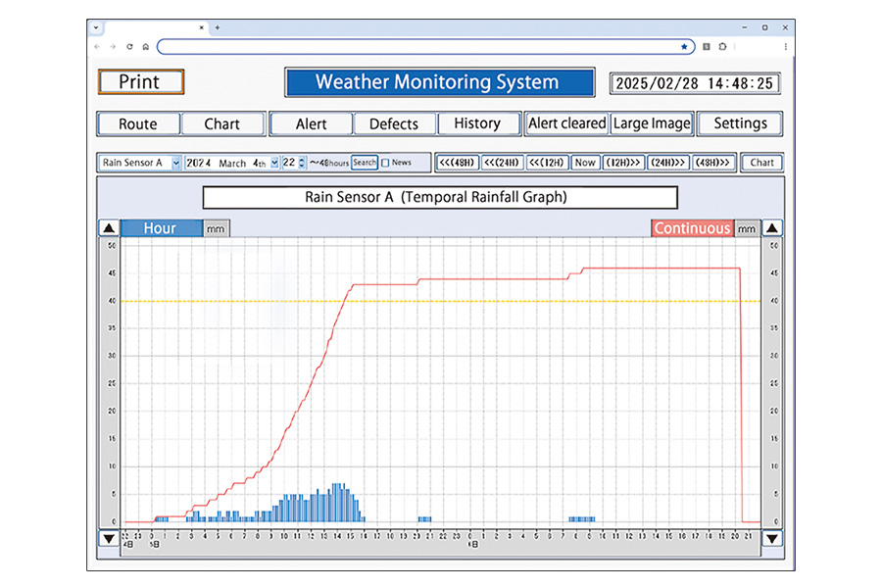
Task: Open Settings
Action: tap(740, 123)
